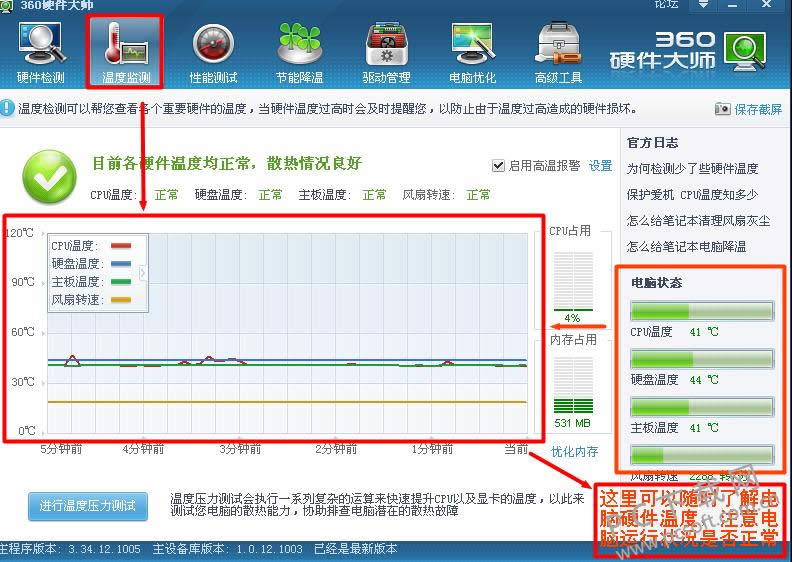Click the 3分钟前 axis label
Screen dimensions: 792x562
(240, 449)
